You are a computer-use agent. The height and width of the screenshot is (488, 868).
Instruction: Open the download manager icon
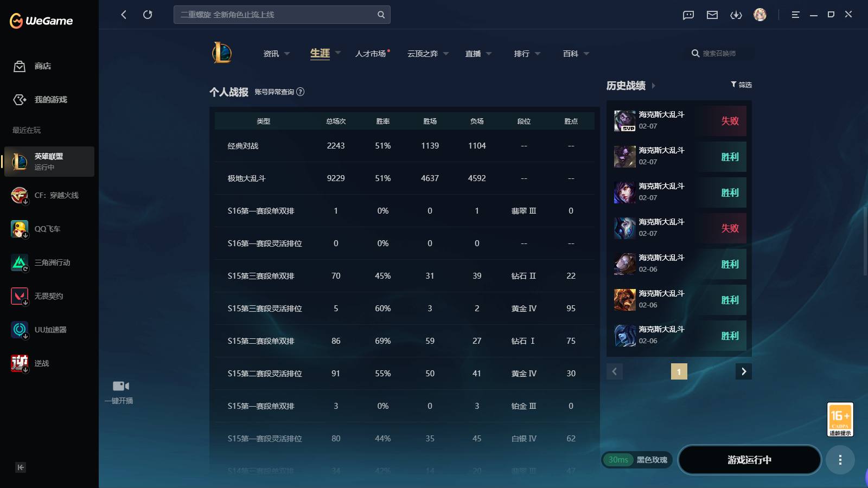736,15
